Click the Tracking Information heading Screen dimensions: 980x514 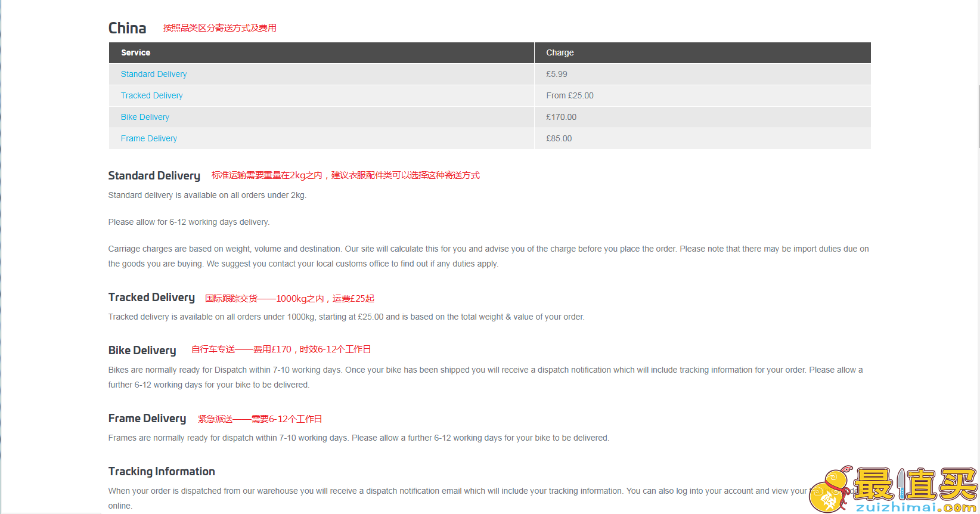(162, 471)
